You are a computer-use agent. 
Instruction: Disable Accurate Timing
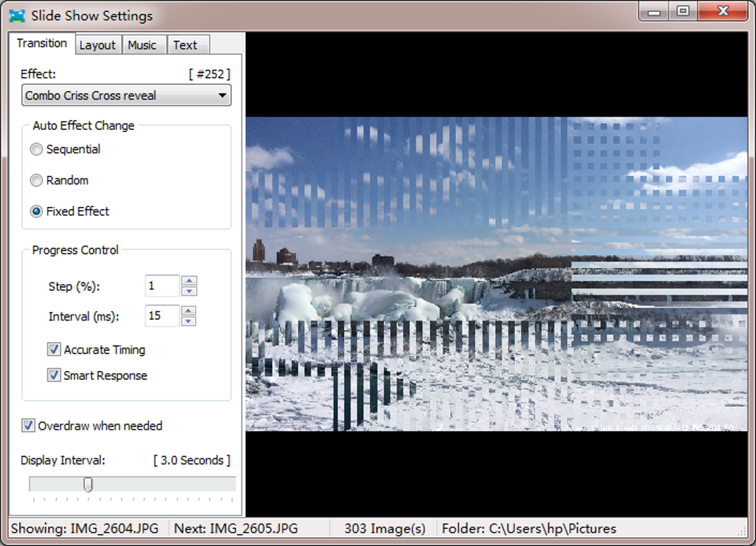(54, 349)
